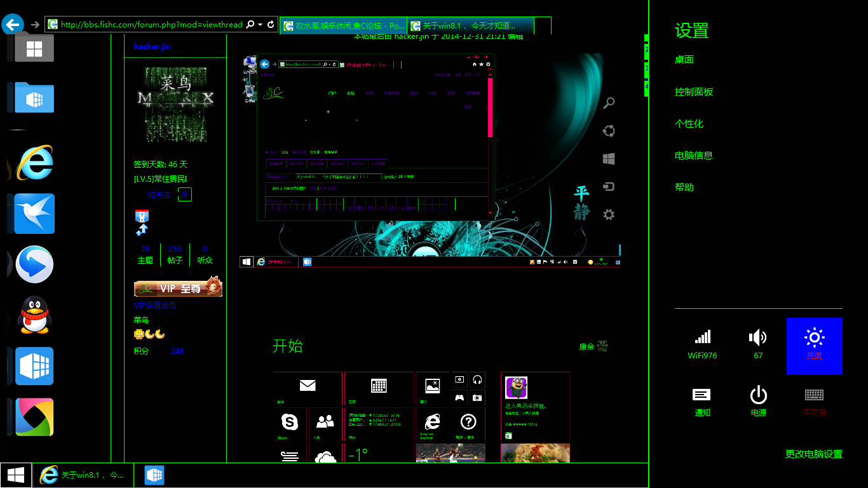
Task: Open the 通知 notifications icon
Action: [702, 403]
